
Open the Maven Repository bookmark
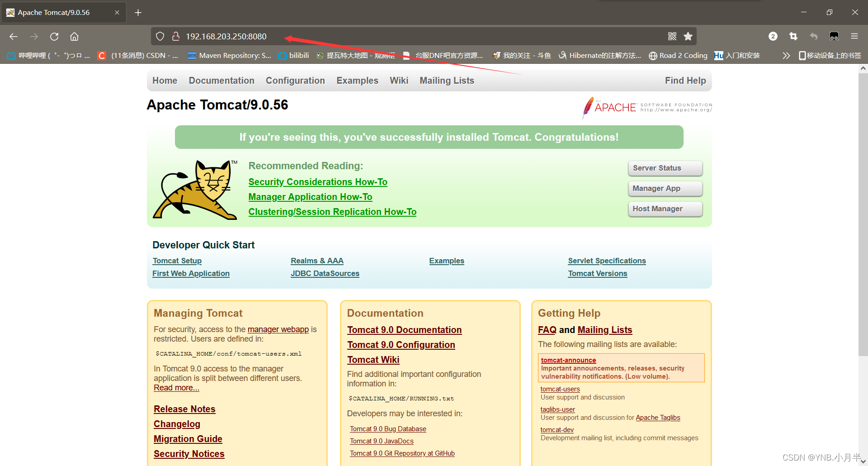coord(229,56)
